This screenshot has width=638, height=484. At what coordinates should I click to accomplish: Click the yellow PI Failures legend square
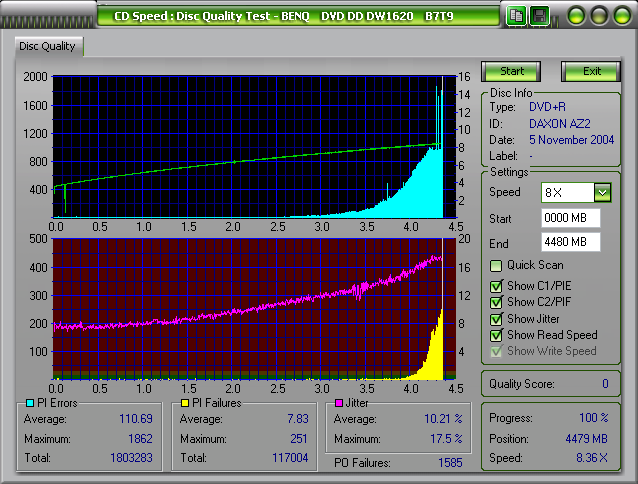tap(185, 403)
